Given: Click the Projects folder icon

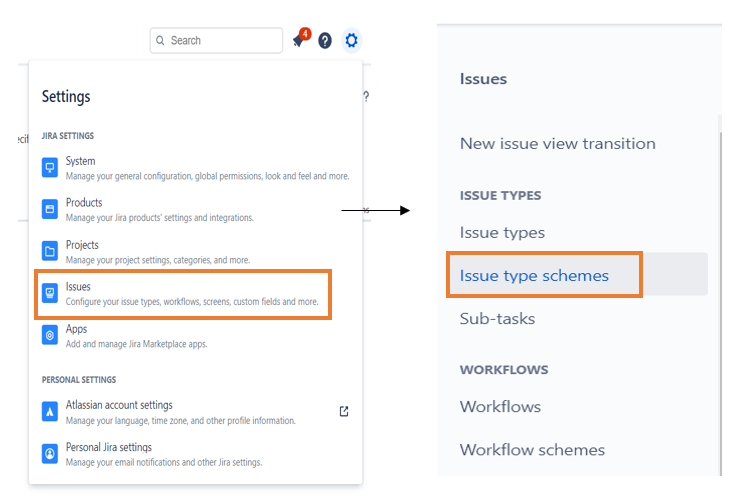Looking at the screenshot, I should coord(50,251).
